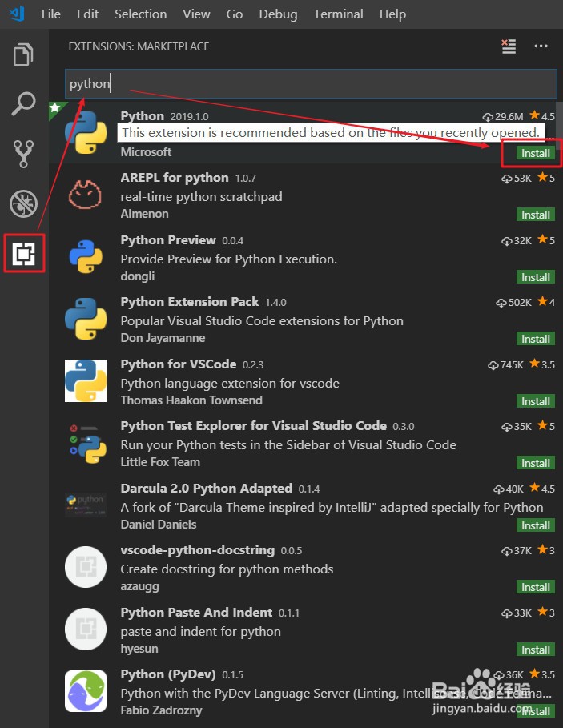
Task: Install Python Paste And Indent
Action: point(536,650)
